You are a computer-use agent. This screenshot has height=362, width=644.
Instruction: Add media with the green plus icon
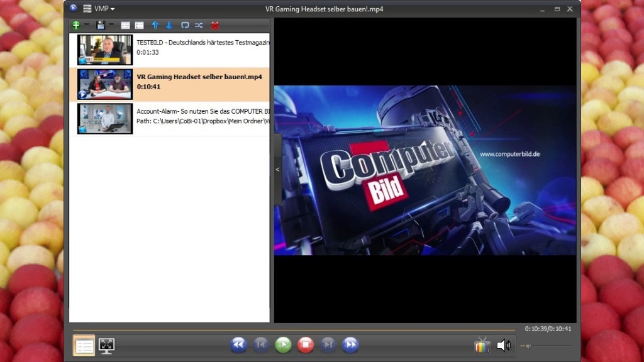pyautogui.click(x=76, y=25)
